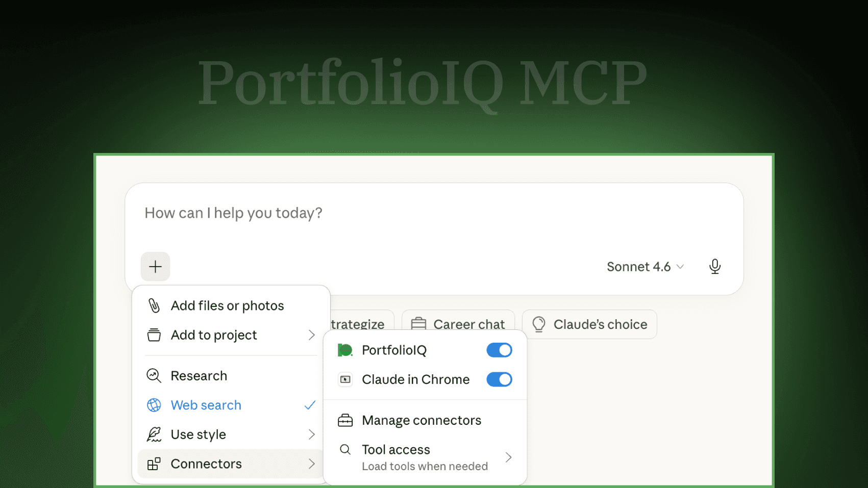Image resolution: width=868 pixels, height=488 pixels.
Task: Click the Web search globe icon
Action: tap(154, 405)
